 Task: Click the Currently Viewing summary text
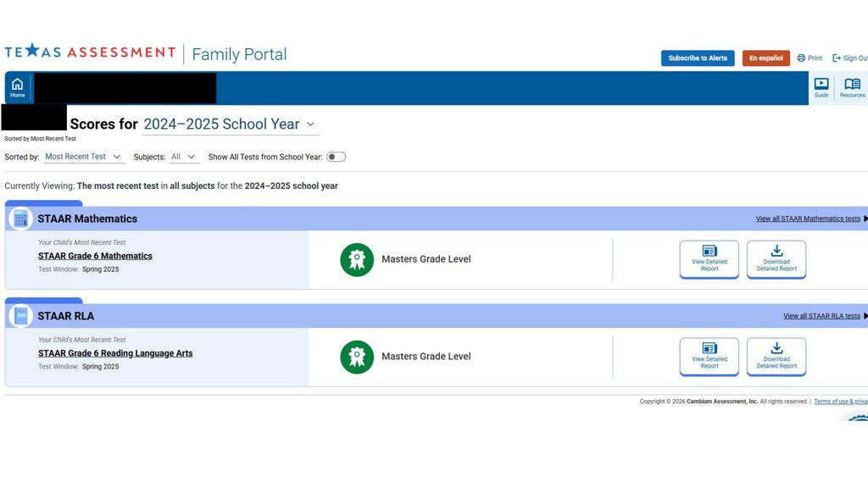tap(171, 186)
